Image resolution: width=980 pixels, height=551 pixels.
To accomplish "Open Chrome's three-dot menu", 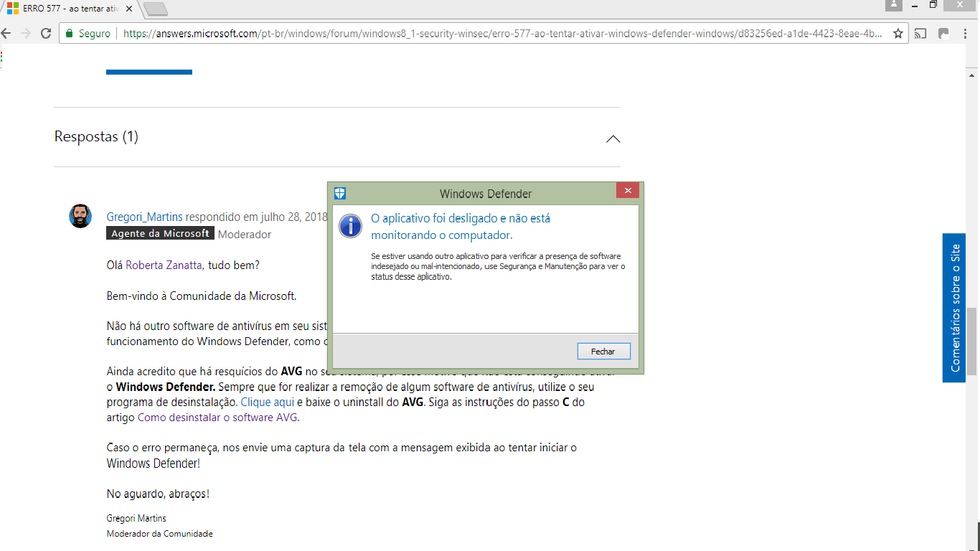I will tap(966, 34).
